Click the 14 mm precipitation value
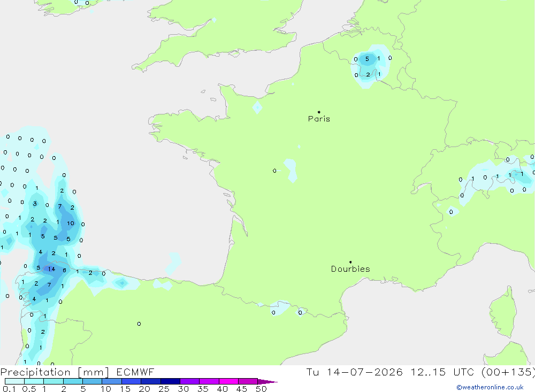Screen dimensions: 535x392 pos(51,269)
